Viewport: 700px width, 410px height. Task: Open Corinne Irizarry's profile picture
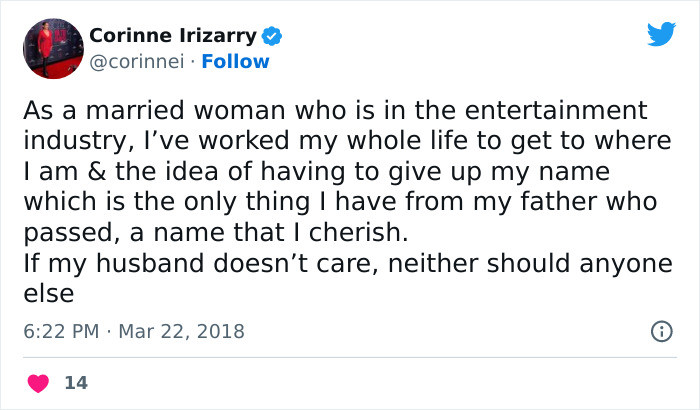click(x=51, y=48)
